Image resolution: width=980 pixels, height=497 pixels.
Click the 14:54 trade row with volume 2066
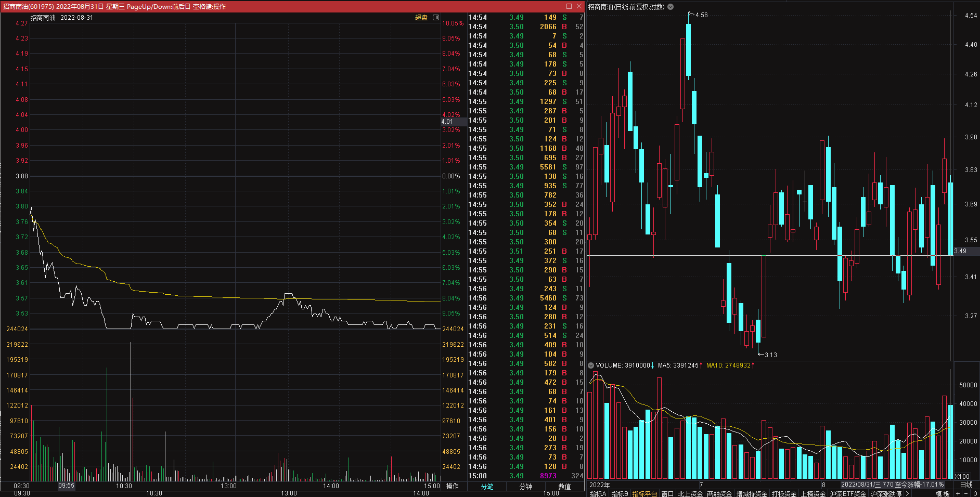click(x=526, y=27)
